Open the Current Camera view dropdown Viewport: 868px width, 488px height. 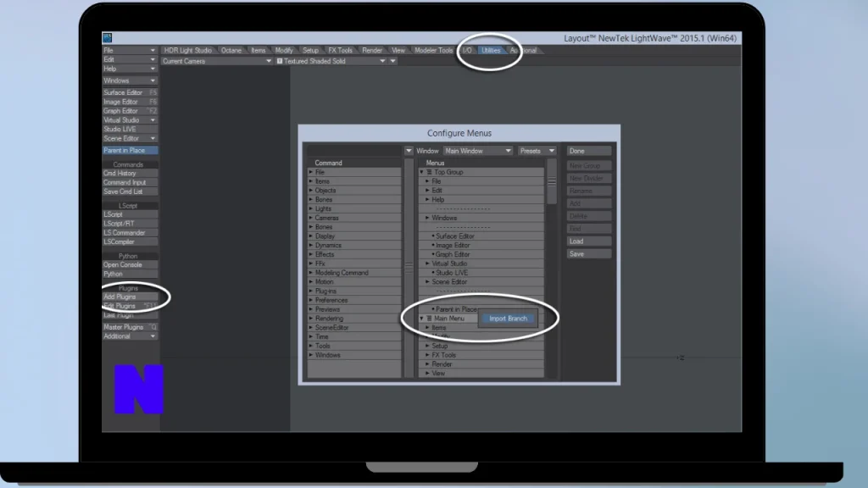click(x=216, y=61)
